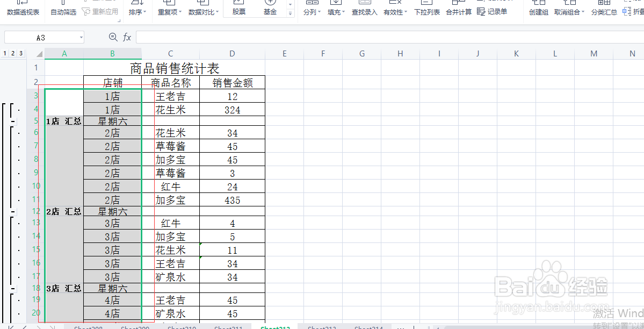Open the 分列 text-to-columns tool

click(x=312, y=9)
